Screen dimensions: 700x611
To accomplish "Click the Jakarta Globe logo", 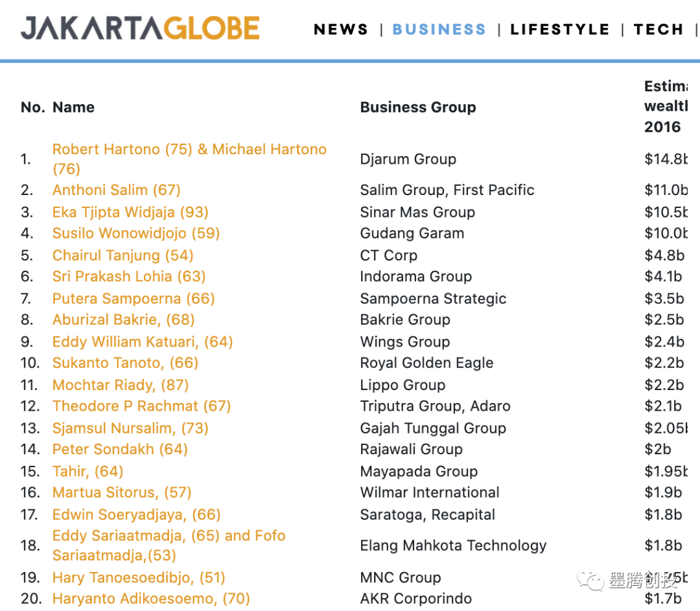I will pos(140,29).
